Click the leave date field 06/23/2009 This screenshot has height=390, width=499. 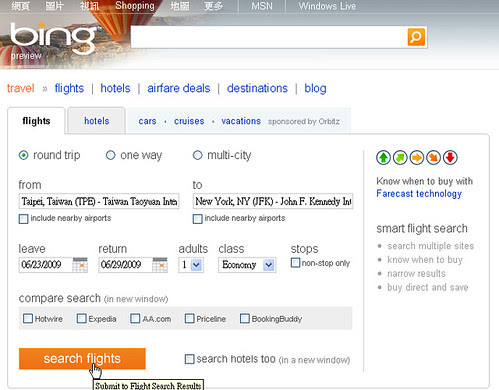[46, 265]
